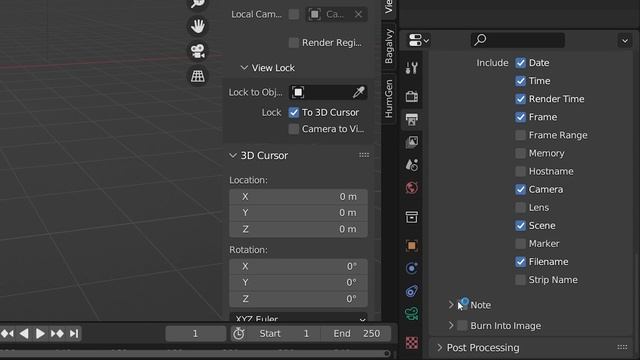The width and height of the screenshot is (640, 360).
Task: Enable Marker metadata checkbox
Action: pos(520,244)
